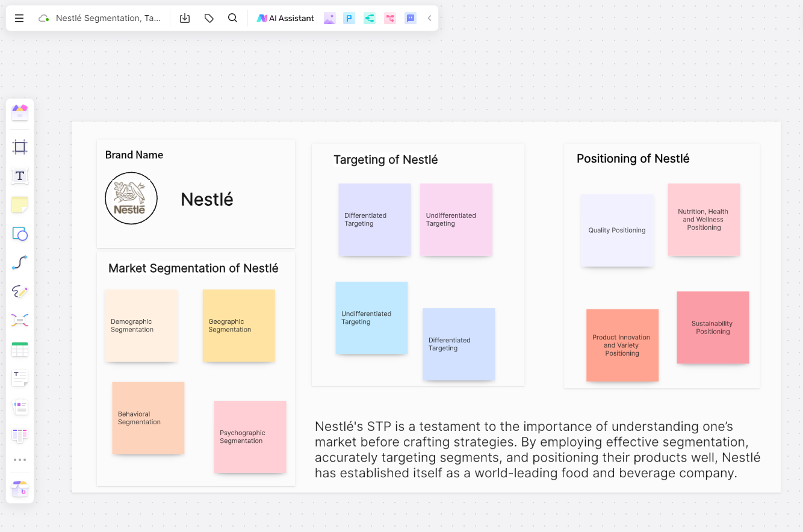Select the Geographic Segmentation sticky note
Image resolution: width=803 pixels, height=532 pixels.
tap(239, 326)
